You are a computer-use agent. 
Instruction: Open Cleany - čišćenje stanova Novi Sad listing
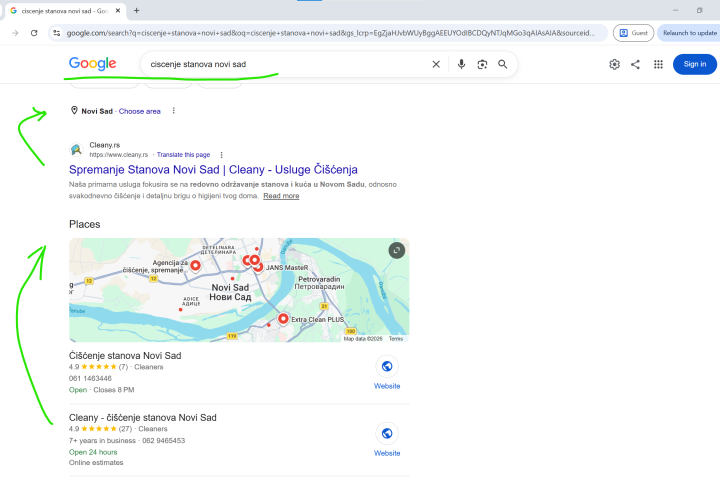[142, 418]
